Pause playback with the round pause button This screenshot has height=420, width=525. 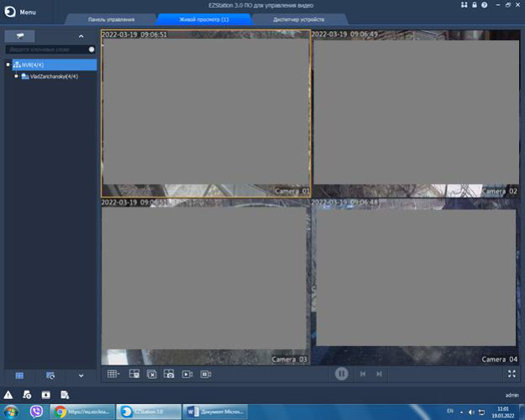[341, 374]
